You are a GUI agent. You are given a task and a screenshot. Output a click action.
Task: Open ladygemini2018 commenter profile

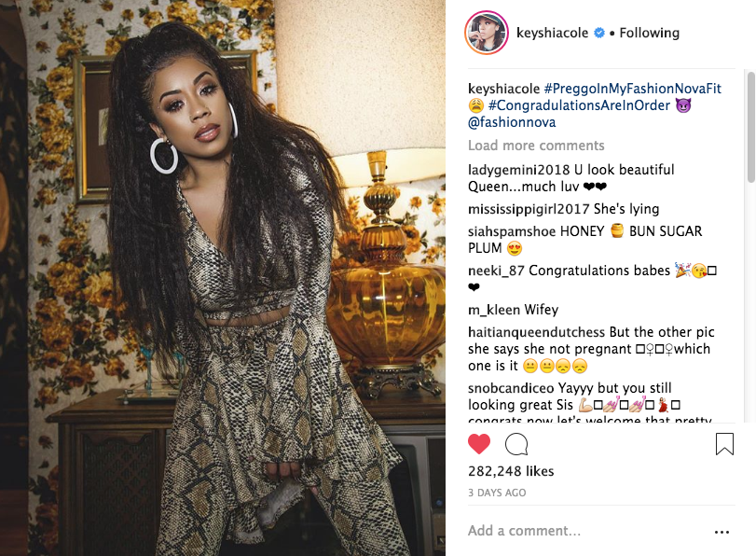pyautogui.click(x=519, y=170)
